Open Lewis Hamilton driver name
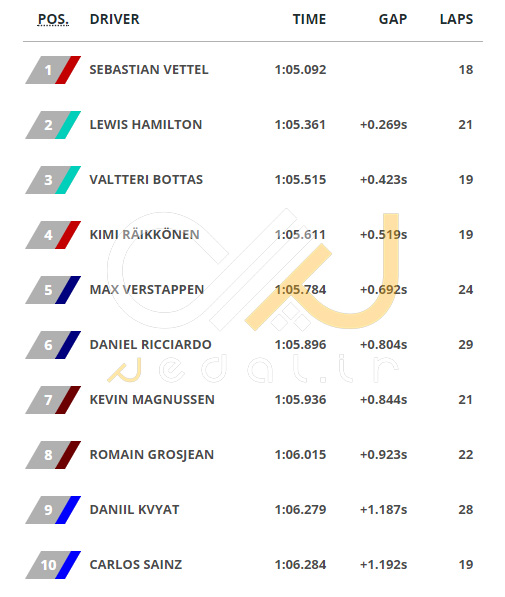Image resolution: width=505 pixels, height=597 pixels. (146, 125)
